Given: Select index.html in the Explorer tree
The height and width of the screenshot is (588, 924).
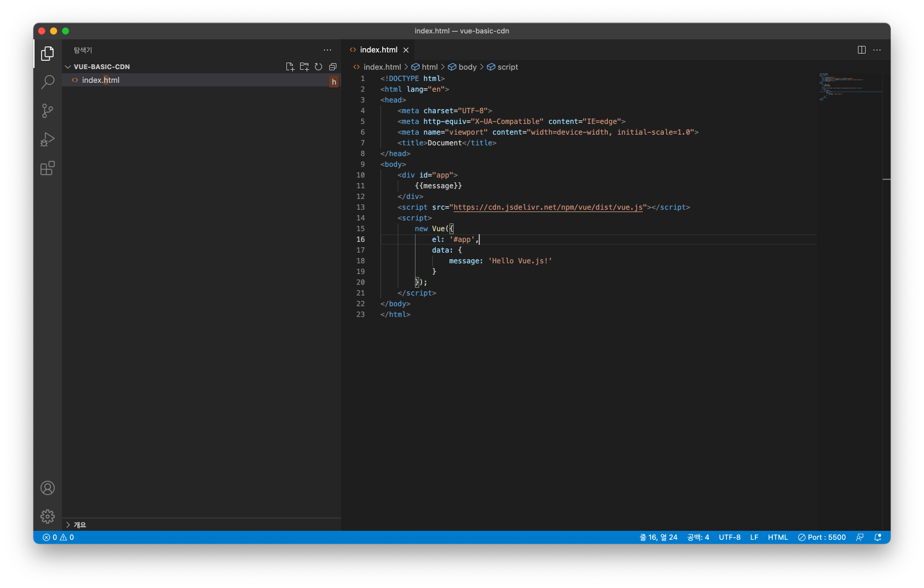Looking at the screenshot, I should point(201,80).
